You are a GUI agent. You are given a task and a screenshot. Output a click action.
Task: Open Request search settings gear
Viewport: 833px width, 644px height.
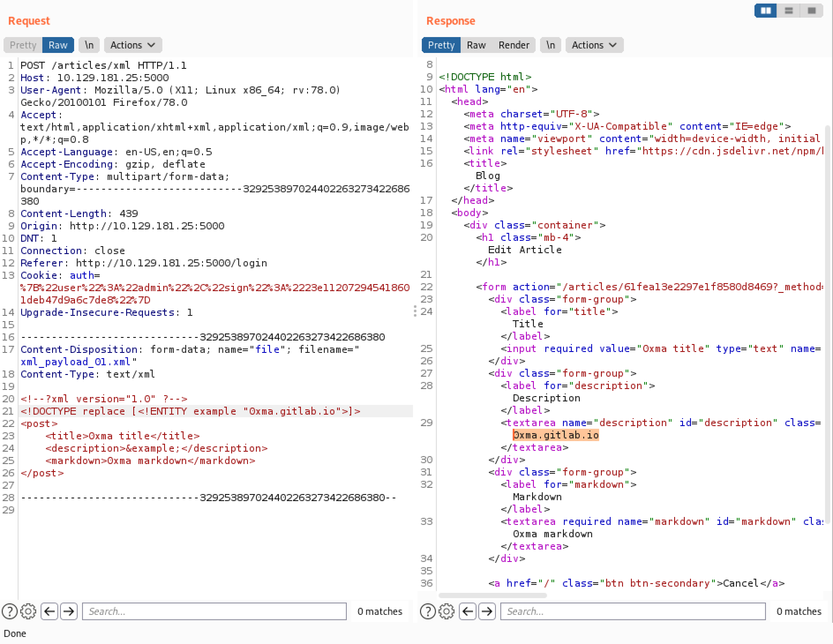28,611
